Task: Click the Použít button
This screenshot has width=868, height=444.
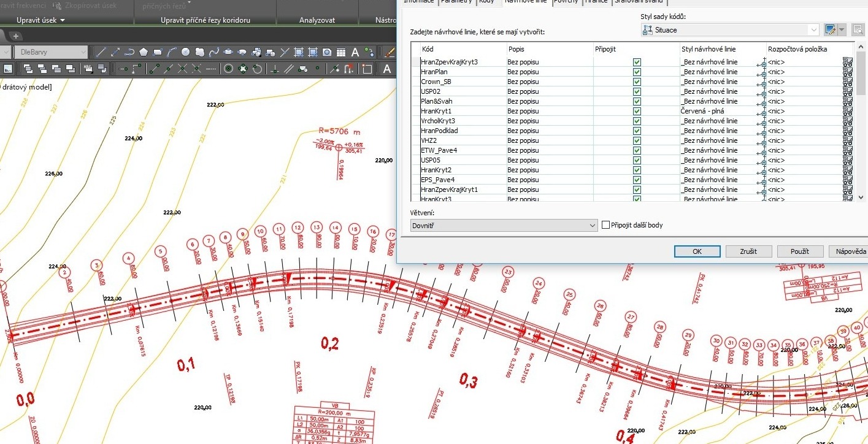Action: pos(800,251)
